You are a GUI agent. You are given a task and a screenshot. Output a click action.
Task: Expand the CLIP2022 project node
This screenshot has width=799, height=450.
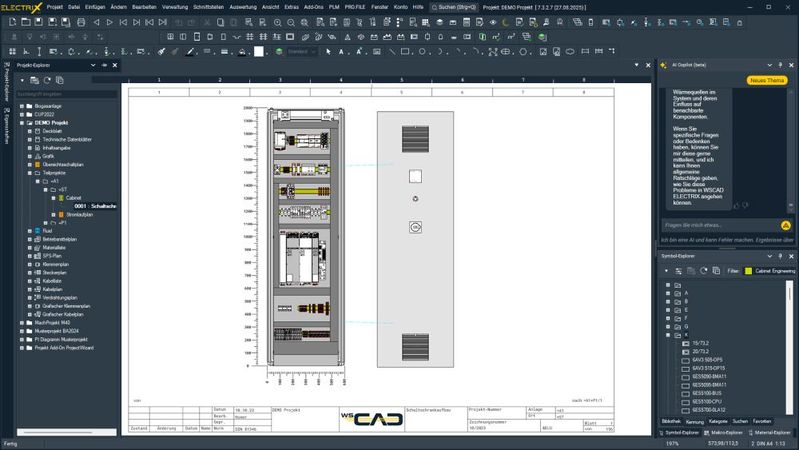click(x=22, y=114)
